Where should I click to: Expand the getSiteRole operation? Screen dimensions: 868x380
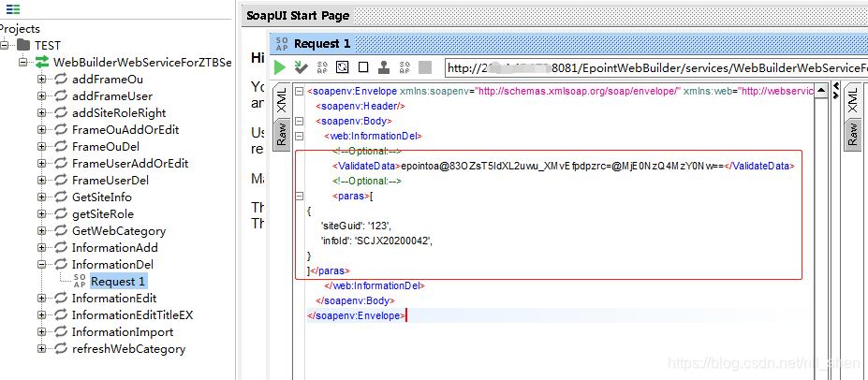click(x=41, y=214)
